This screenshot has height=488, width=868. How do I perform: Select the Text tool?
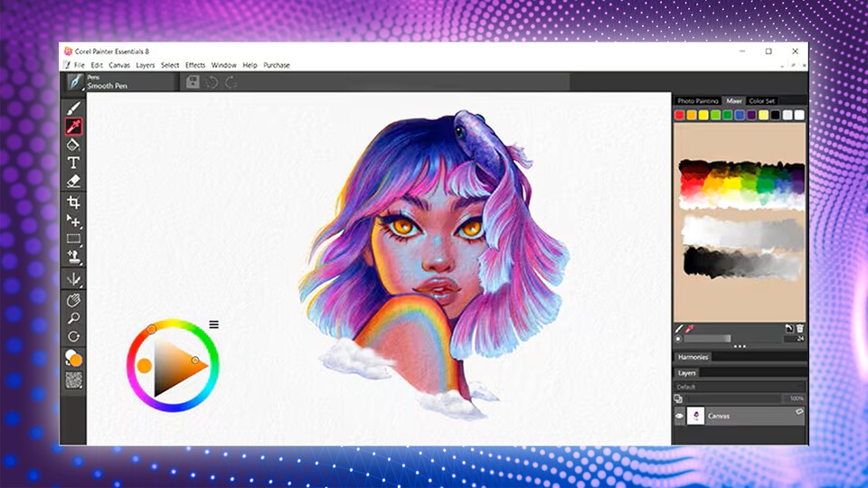pyautogui.click(x=73, y=163)
